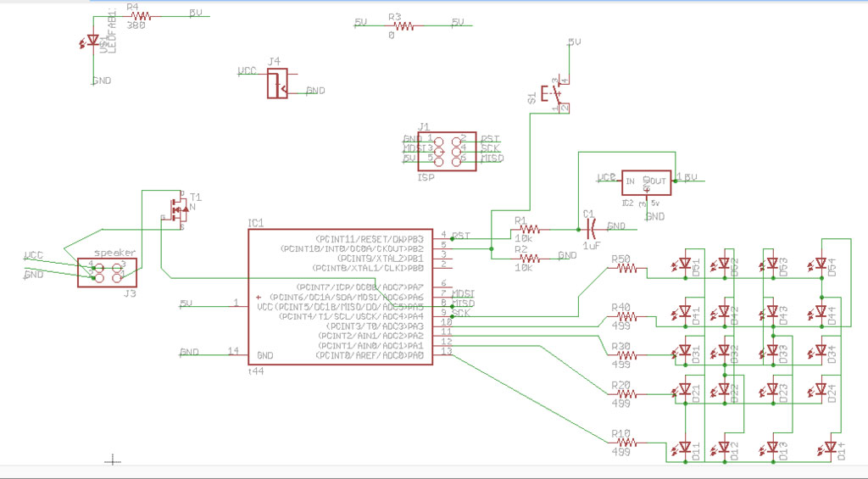Screen dimensions: 868x479
Task: Click the LEDFAB1 indicator LED symbol
Action: (x=92, y=41)
